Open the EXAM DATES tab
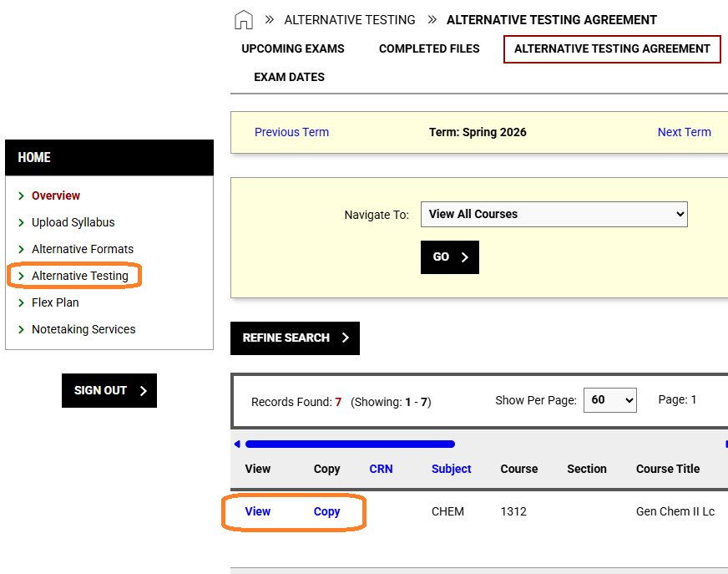Screen dimensions: 728x574 289,77
